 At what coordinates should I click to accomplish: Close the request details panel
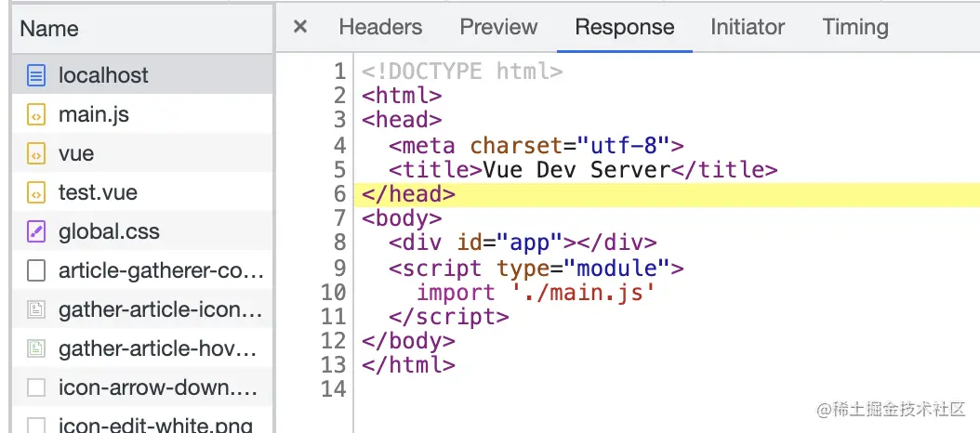coord(300,27)
